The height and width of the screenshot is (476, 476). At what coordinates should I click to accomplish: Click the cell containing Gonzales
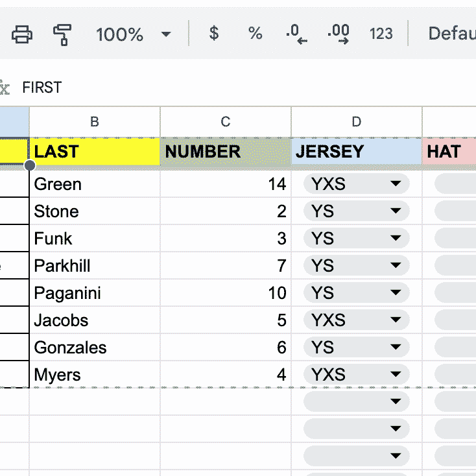(95, 348)
